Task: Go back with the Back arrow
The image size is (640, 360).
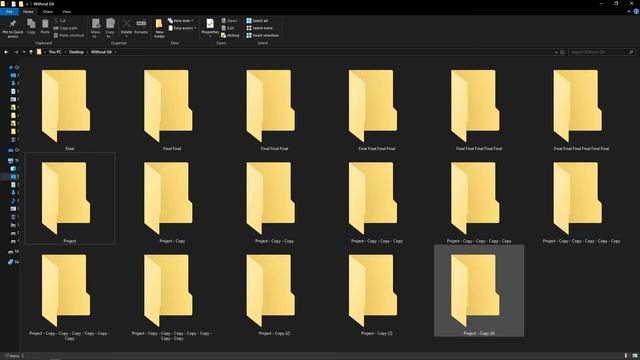Action: tap(6, 52)
